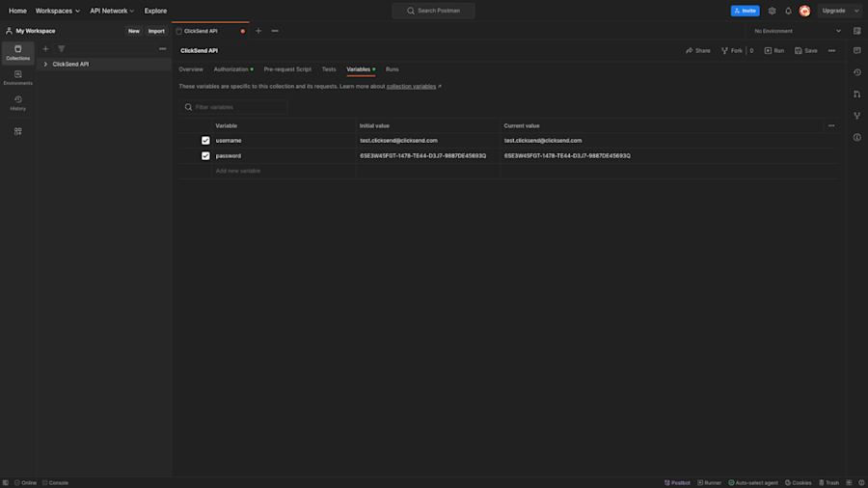Viewport: 868px width, 488px height.
Task: Uncheck the username variable checkbox
Action: [205, 141]
